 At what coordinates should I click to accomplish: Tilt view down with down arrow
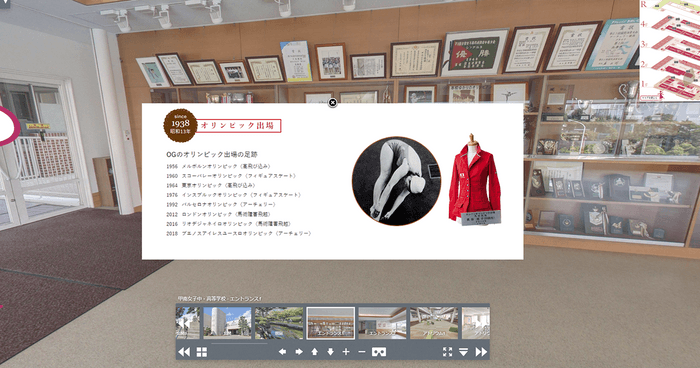pos(330,352)
